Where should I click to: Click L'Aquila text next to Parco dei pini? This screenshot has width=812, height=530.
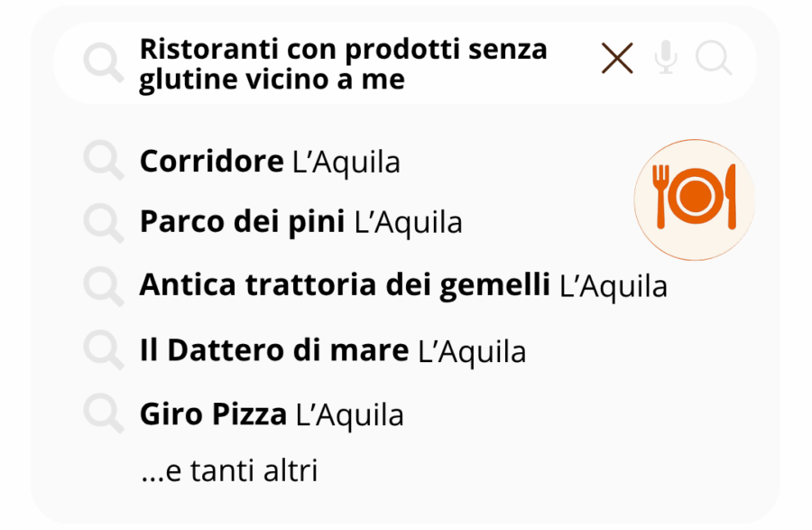409,223
